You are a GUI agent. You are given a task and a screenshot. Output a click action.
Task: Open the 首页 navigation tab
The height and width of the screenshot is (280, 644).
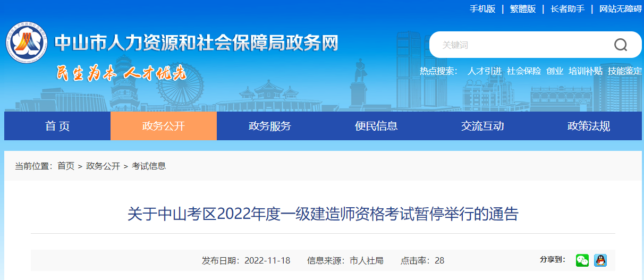(x=57, y=126)
